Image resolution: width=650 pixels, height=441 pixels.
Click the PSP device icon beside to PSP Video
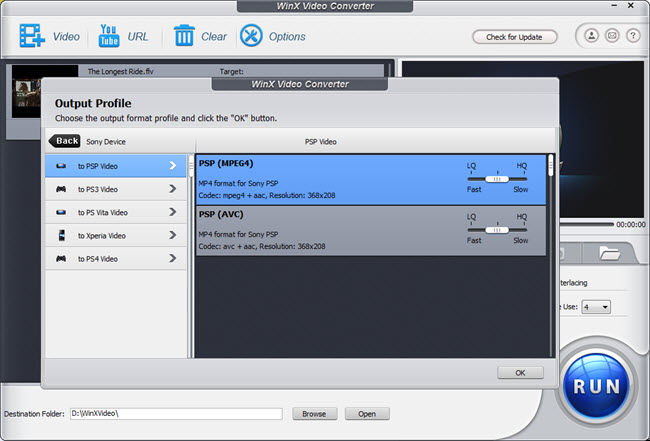(x=61, y=166)
